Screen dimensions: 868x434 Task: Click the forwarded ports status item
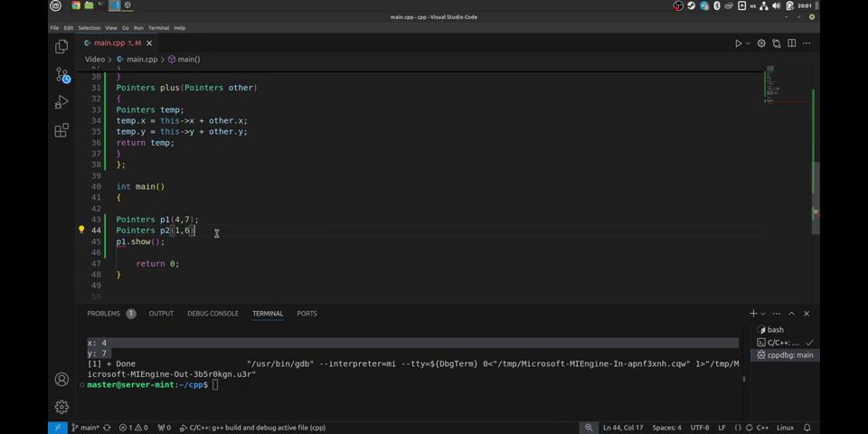(165, 428)
